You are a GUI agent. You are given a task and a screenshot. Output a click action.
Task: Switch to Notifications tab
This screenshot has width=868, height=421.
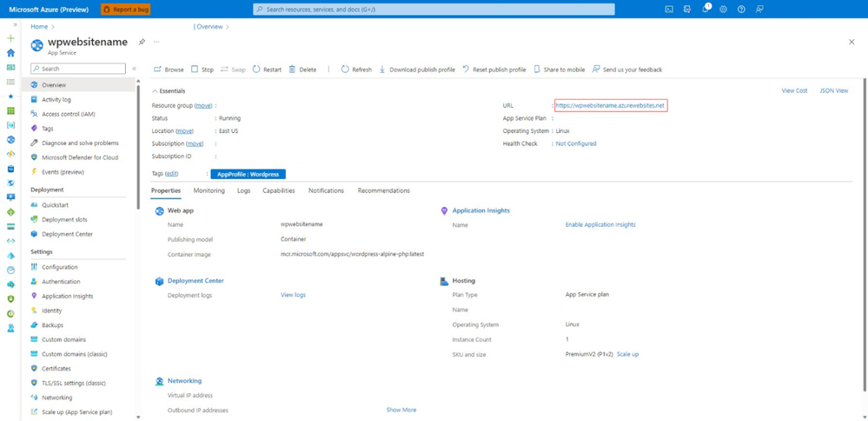pyautogui.click(x=326, y=190)
